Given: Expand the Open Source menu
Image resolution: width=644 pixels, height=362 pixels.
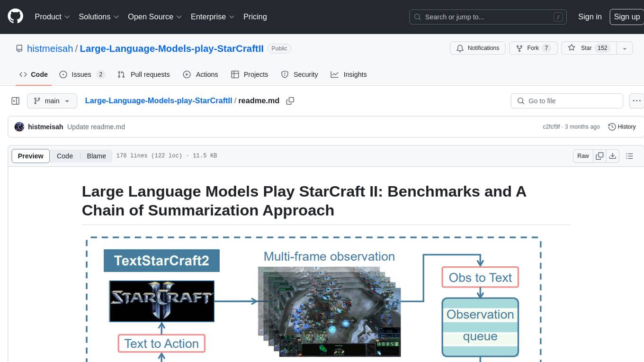Looking at the screenshot, I should [x=155, y=17].
